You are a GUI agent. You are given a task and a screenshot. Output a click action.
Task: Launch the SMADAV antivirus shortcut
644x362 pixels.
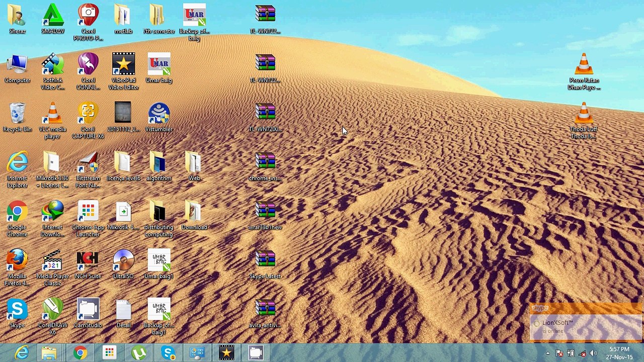point(53,20)
